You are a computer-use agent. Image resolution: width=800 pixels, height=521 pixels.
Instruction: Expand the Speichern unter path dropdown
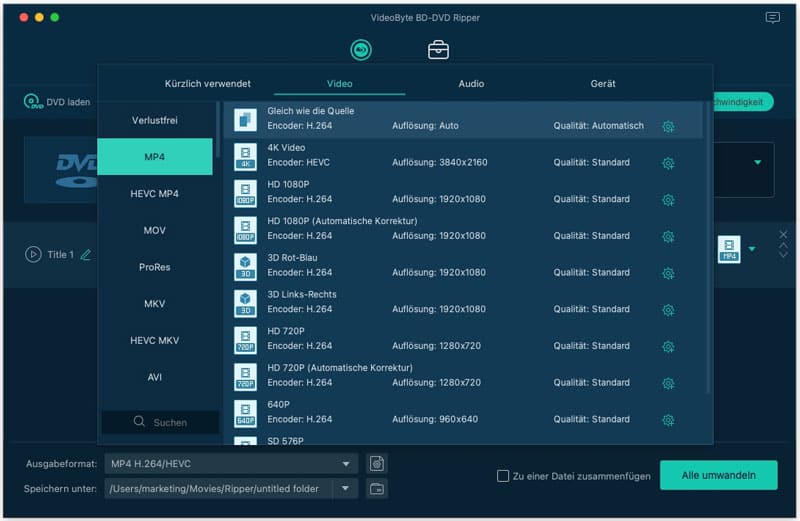pos(346,489)
